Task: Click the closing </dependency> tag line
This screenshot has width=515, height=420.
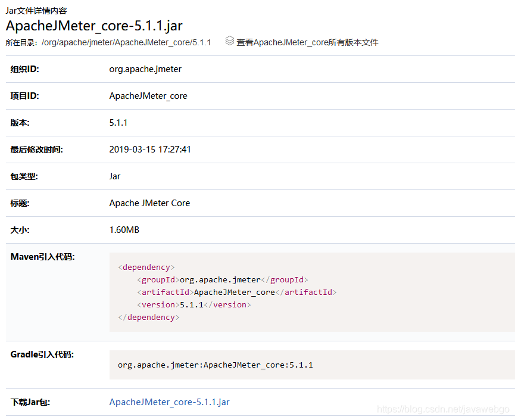Action: [x=148, y=317]
